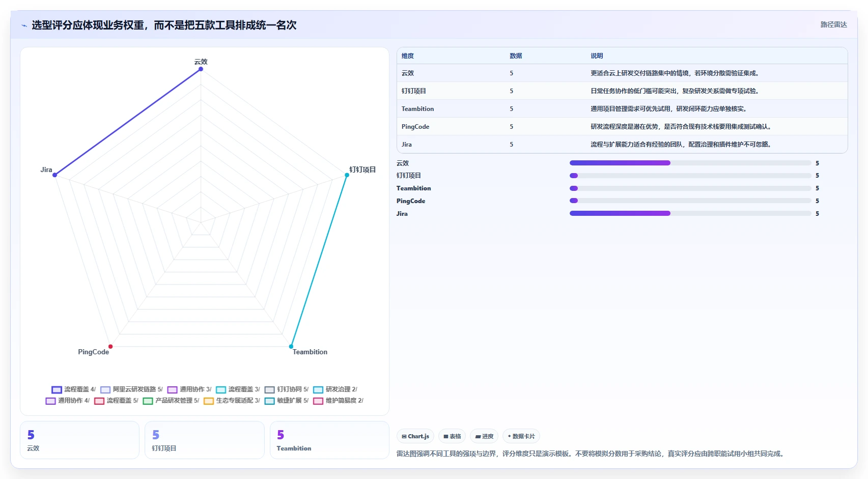Click the PingCode axis label on radar
This screenshot has height=479, width=868.
pos(93,352)
